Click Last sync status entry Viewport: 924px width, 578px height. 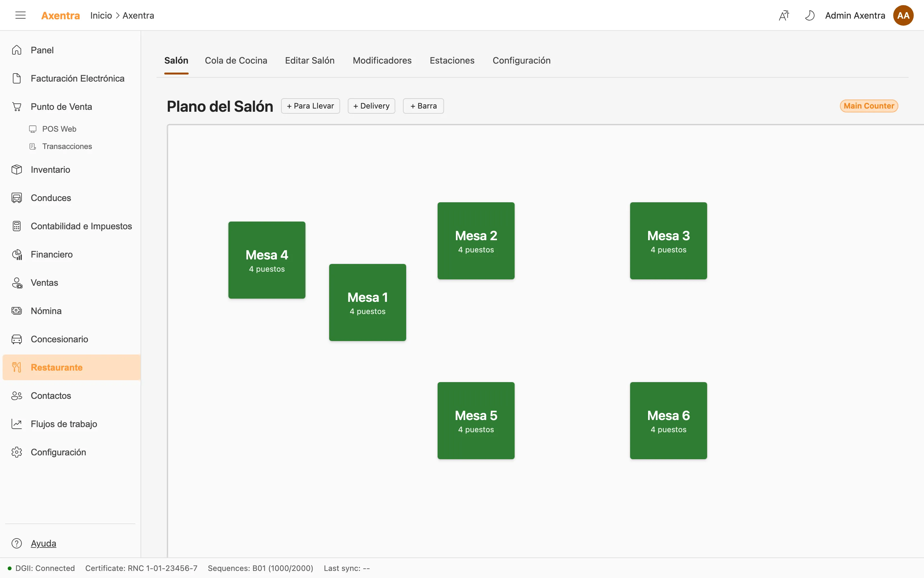tap(347, 568)
